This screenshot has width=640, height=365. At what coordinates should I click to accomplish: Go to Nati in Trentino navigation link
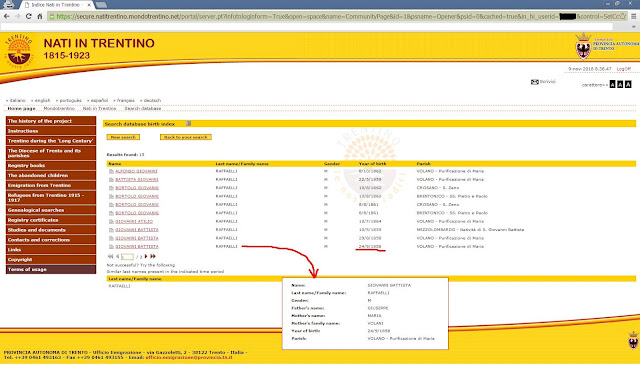100,109
